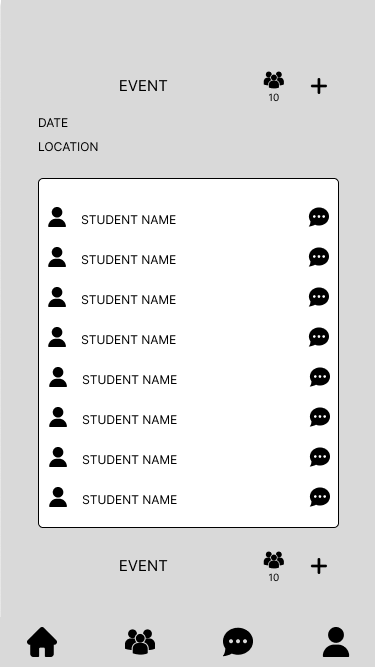
Task: Tap the plus icon for the bottom event
Action: point(319,566)
